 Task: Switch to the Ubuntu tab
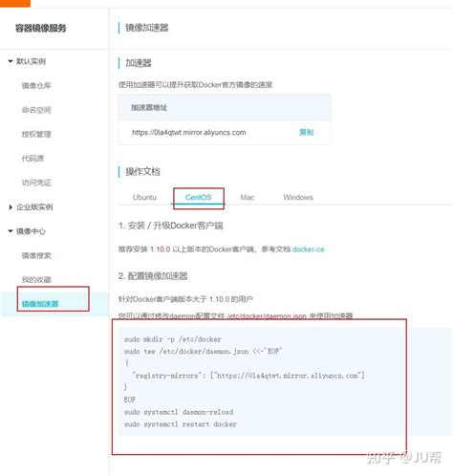tap(144, 197)
